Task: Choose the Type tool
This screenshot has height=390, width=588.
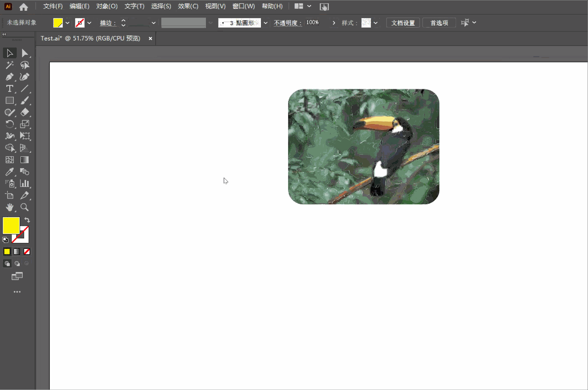Action: [10, 89]
